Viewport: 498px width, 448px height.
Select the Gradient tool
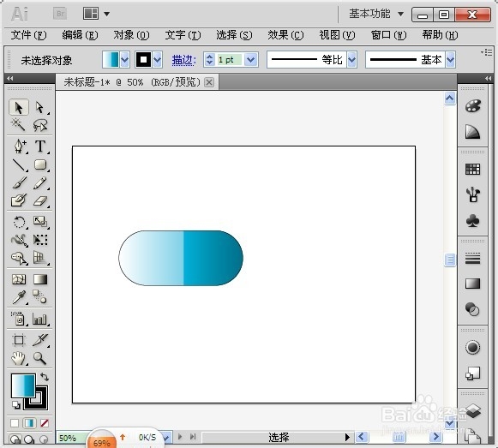40,279
